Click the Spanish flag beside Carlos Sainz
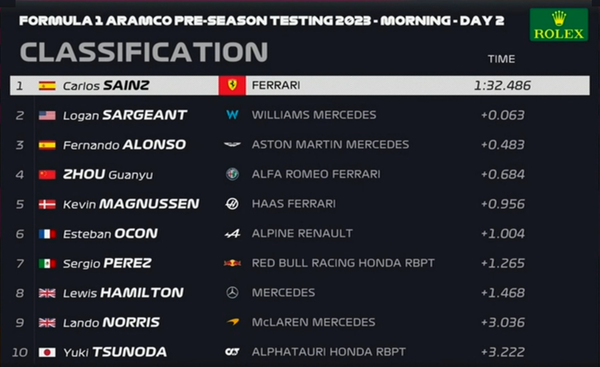This screenshot has width=600, height=367. point(47,85)
